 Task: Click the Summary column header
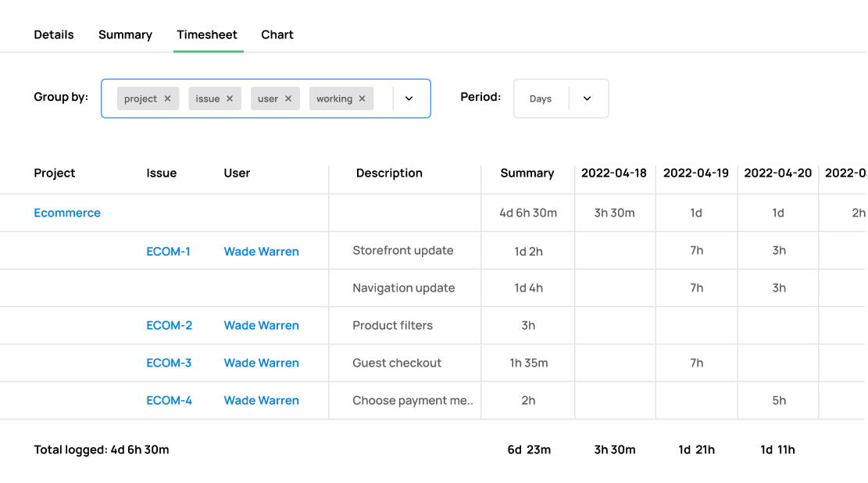click(x=527, y=173)
